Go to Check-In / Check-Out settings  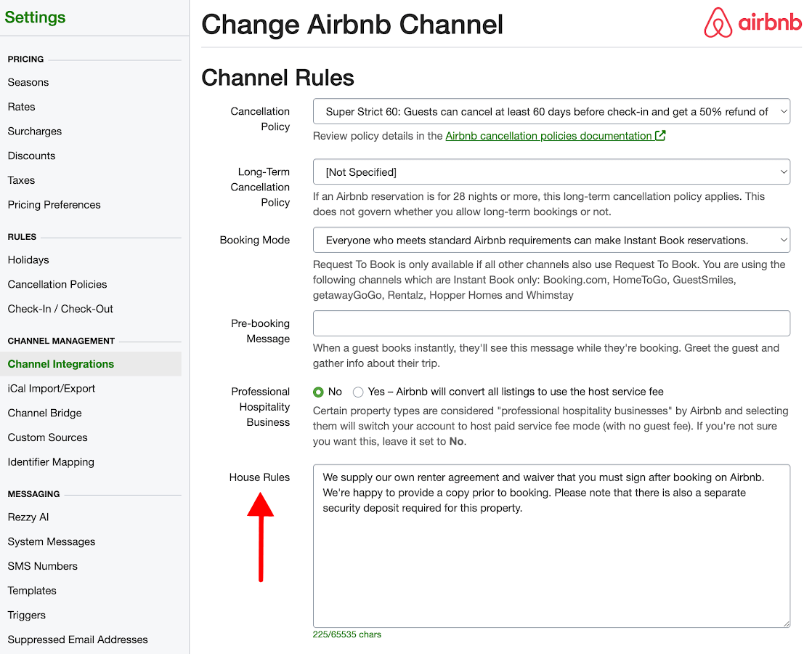pyautogui.click(x=60, y=309)
